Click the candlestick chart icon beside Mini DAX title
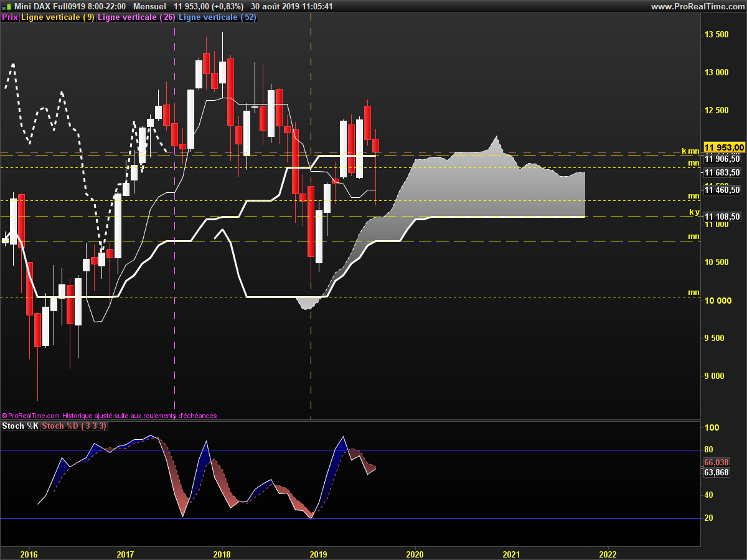 coord(7,6)
